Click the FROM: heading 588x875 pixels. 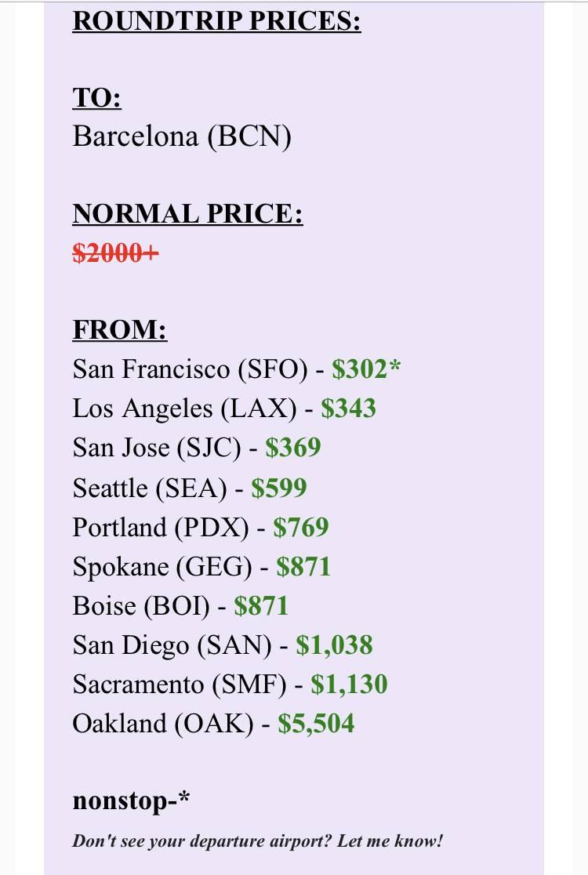tap(119, 330)
